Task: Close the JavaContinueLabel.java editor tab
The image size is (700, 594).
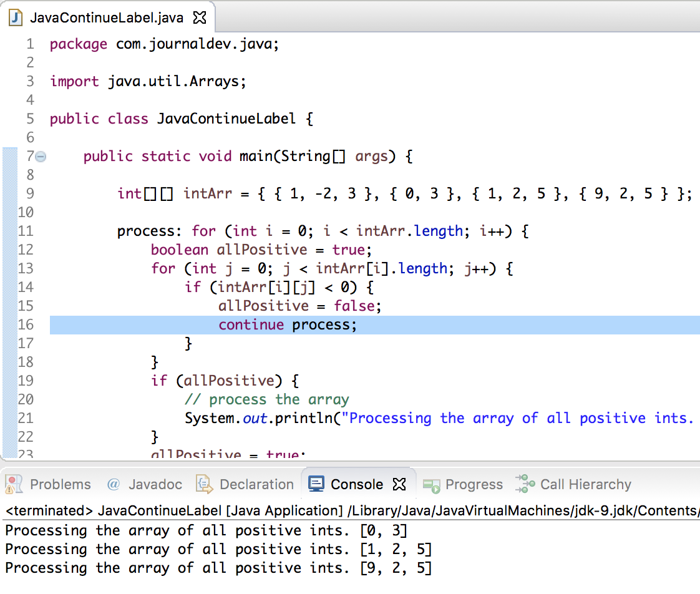Action: pos(200,17)
